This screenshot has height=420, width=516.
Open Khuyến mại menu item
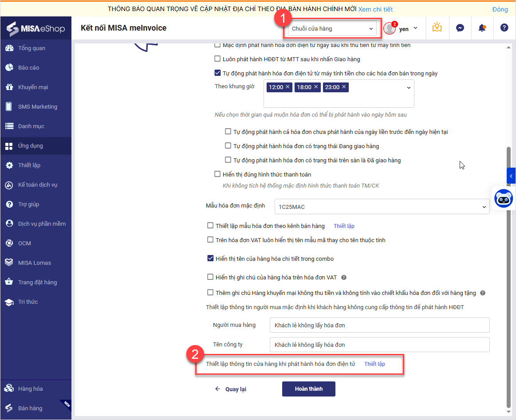(x=35, y=87)
